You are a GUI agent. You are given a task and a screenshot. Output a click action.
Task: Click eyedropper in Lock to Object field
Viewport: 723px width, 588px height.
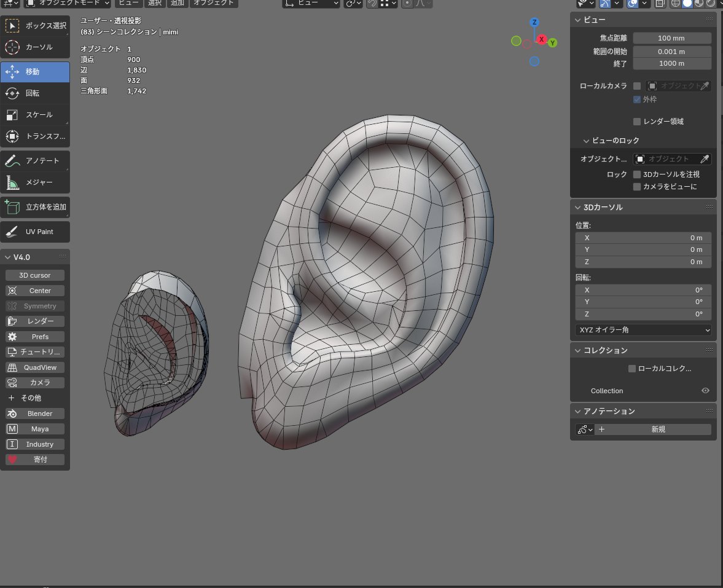(705, 159)
